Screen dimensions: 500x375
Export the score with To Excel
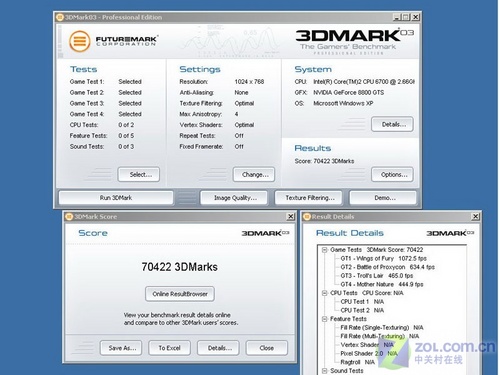170,348
